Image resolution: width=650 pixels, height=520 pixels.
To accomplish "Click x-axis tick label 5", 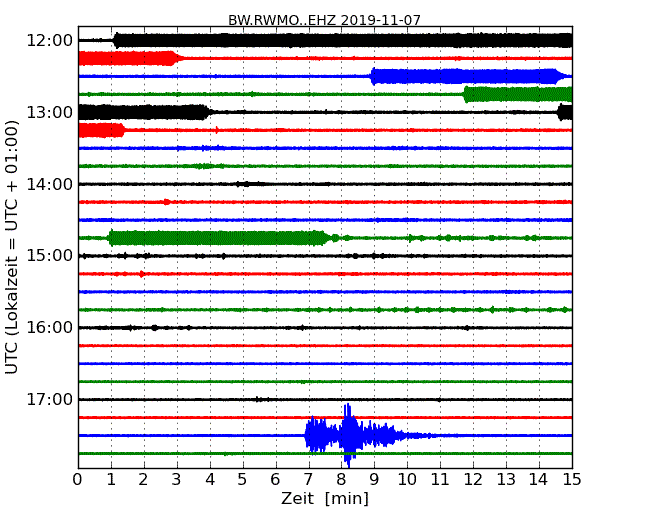I will click(x=242, y=479).
